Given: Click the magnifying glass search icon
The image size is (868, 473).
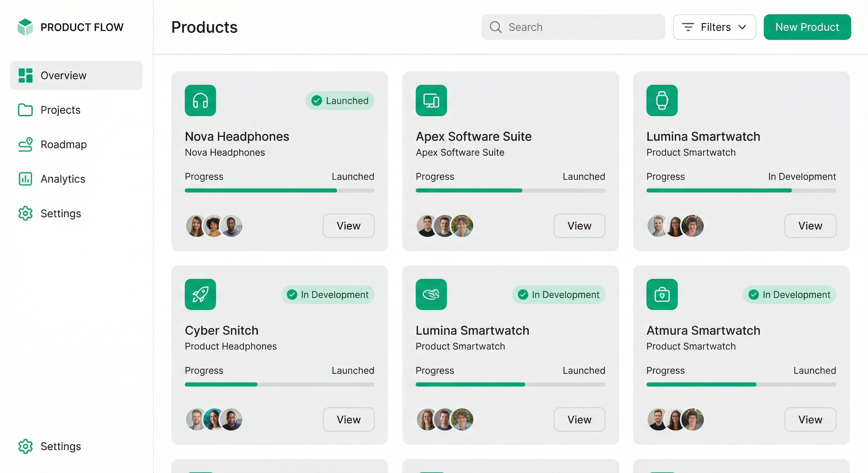Looking at the screenshot, I should [495, 27].
